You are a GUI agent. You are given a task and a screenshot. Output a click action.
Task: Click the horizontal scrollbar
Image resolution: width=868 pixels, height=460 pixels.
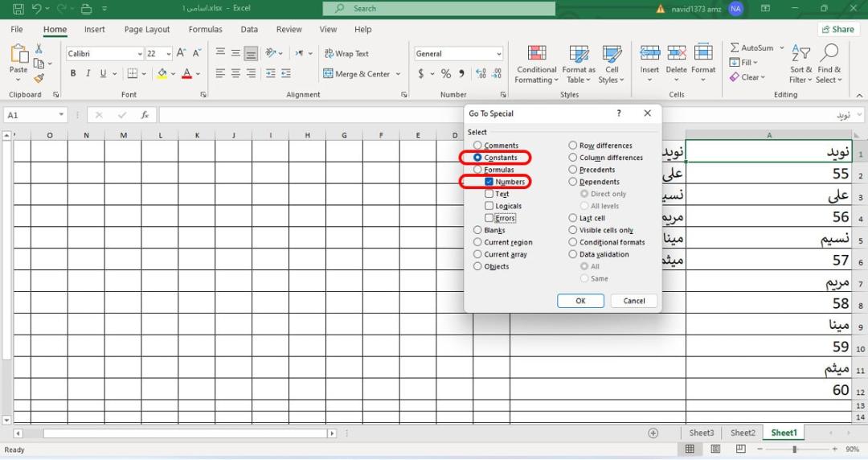pyautogui.click(x=186, y=433)
